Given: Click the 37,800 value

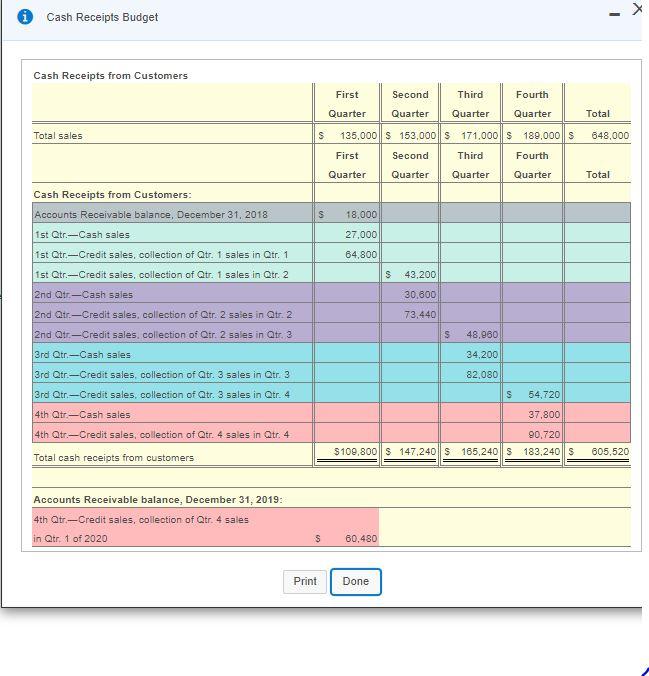Looking at the screenshot, I should tap(544, 414).
